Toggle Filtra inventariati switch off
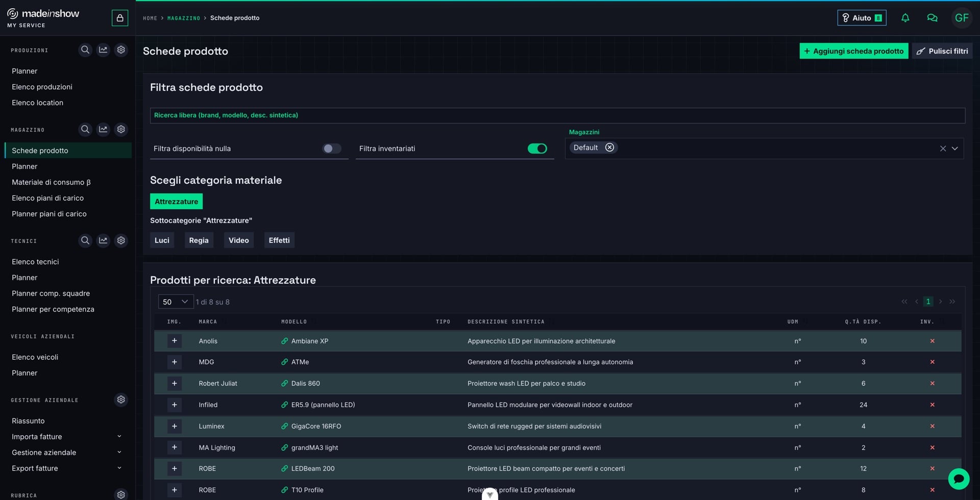Viewport: 980px width, 500px height. (x=537, y=148)
